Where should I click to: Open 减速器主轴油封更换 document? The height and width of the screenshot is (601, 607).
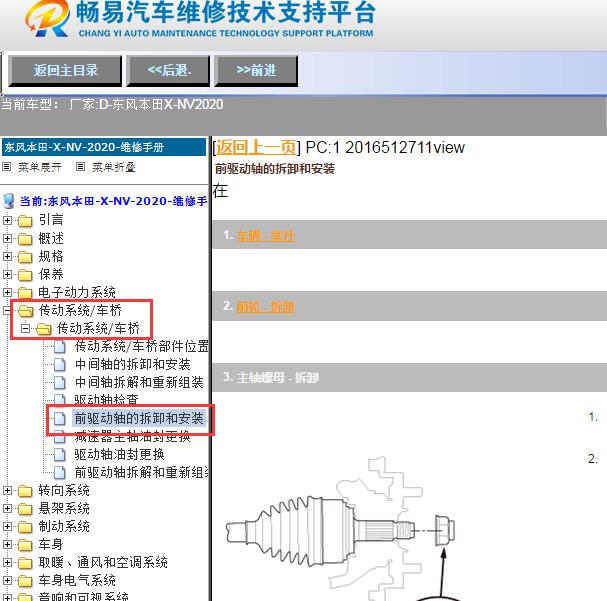tap(132, 437)
